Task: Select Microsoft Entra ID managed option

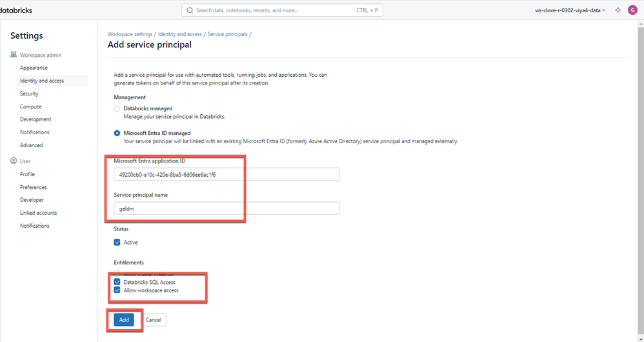Action: (x=117, y=133)
